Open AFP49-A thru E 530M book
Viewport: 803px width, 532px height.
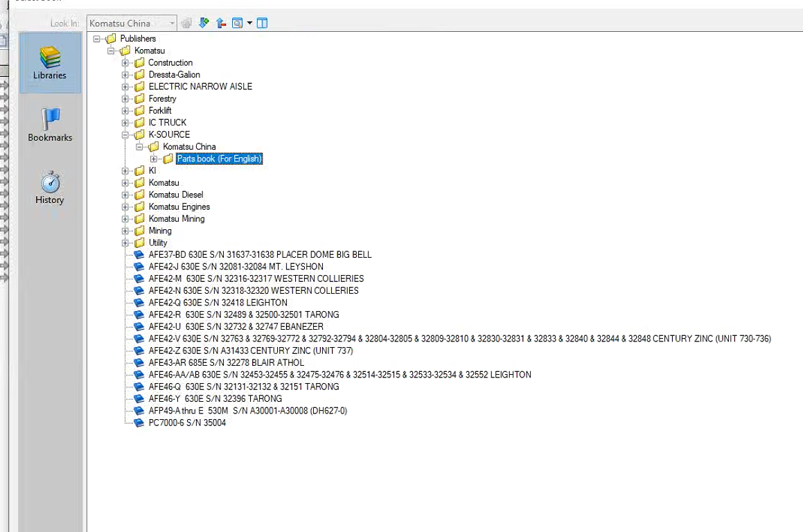tap(248, 411)
